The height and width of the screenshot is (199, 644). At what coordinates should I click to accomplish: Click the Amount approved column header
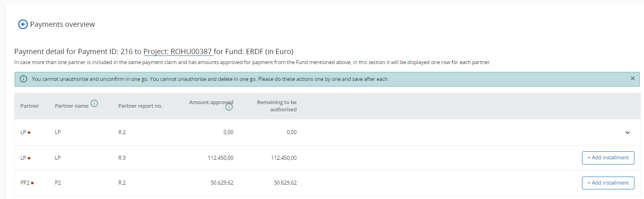click(x=211, y=103)
